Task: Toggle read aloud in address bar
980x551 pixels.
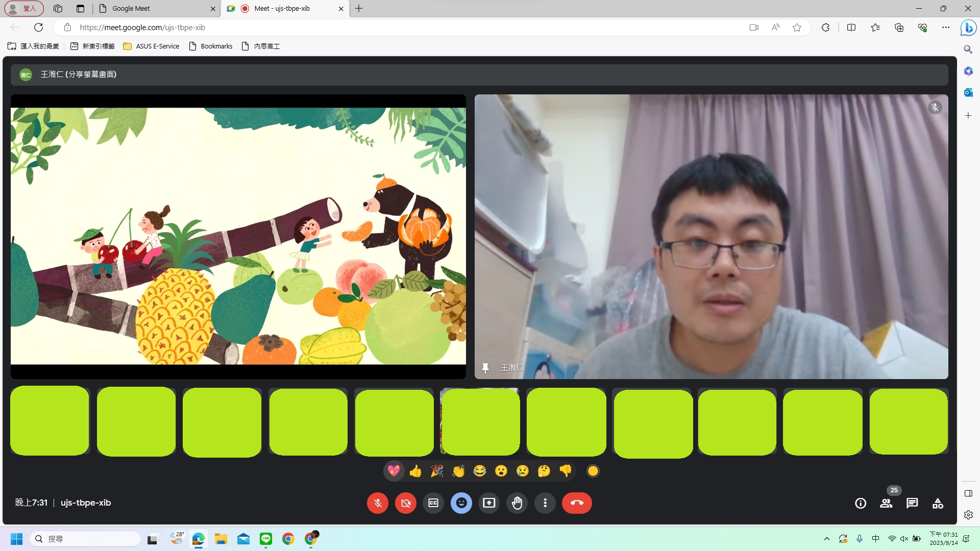Action: 775,28
